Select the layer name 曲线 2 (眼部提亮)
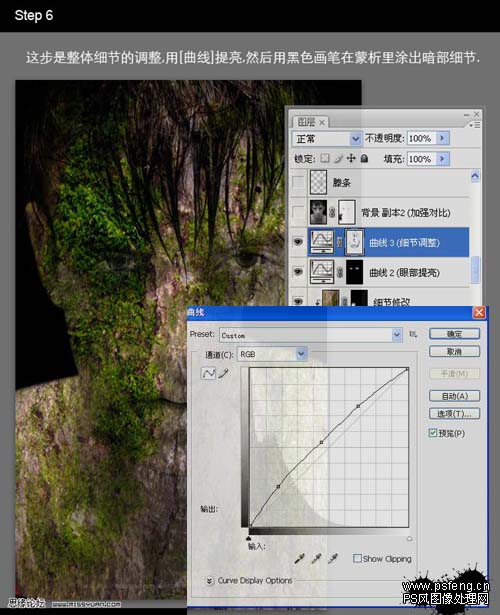This screenshot has height=615, width=500. (x=404, y=272)
